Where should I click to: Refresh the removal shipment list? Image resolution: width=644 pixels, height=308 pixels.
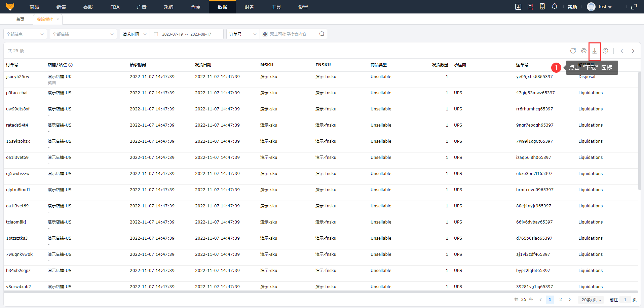[573, 51]
